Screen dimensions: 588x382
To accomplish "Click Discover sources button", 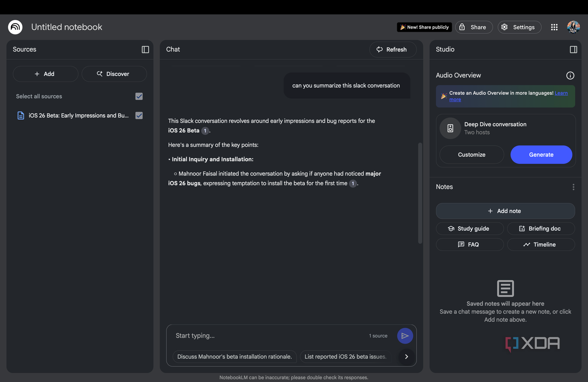I will click(114, 74).
